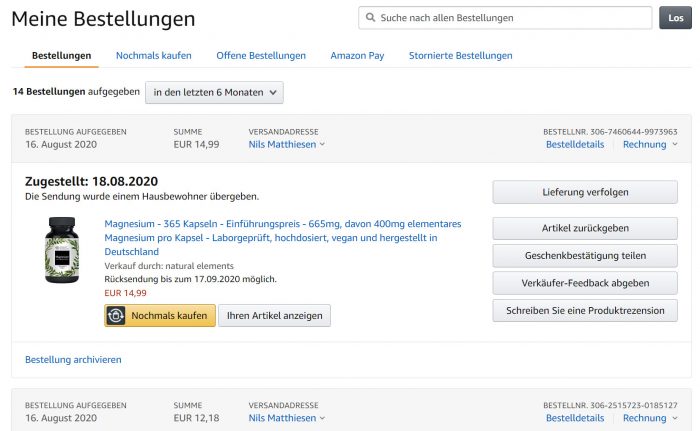Screen dimensions: 700x431
Task: Click the magnifier icon in search box
Action: click(x=371, y=18)
